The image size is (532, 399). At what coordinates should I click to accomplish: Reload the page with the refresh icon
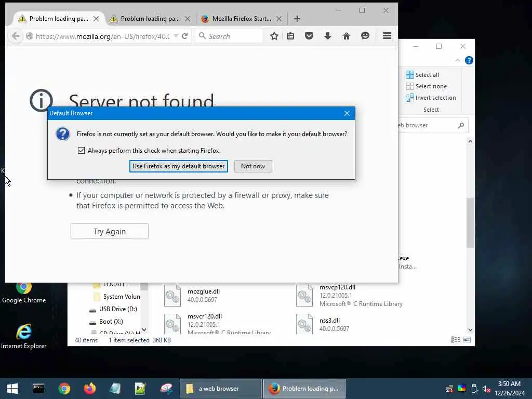click(184, 36)
